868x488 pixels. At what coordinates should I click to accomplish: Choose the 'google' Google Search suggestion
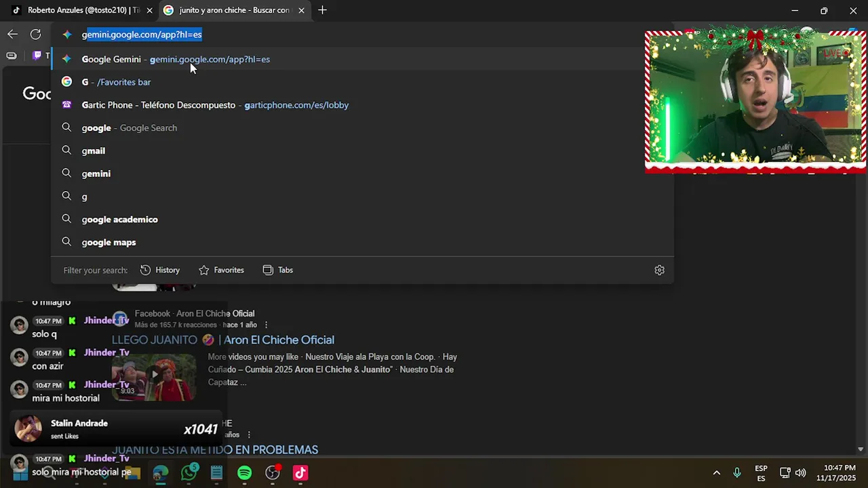tap(363, 127)
